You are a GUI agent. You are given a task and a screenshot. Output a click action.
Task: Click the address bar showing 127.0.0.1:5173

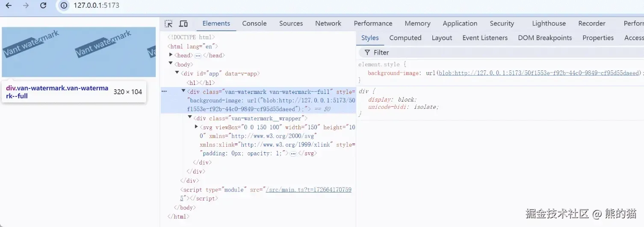pyautogui.click(x=97, y=6)
